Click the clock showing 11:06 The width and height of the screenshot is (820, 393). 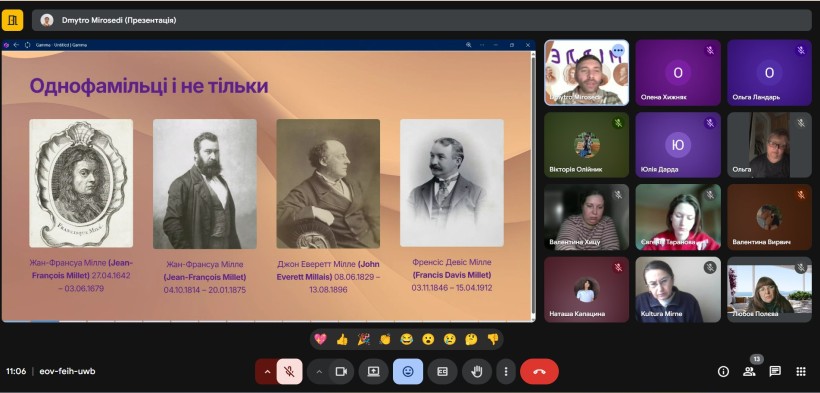tap(16, 372)
